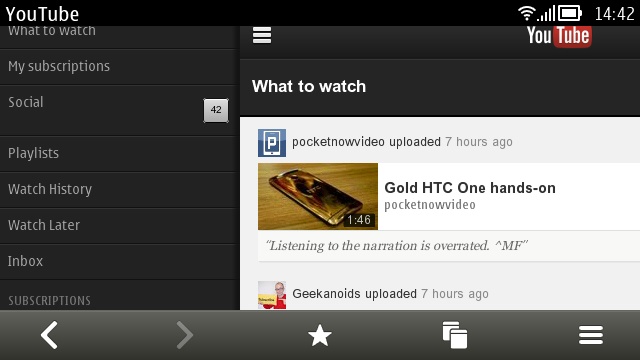Open Watch Later in sidebar
This screenshot has height=360, width=640.
(119, 226)
